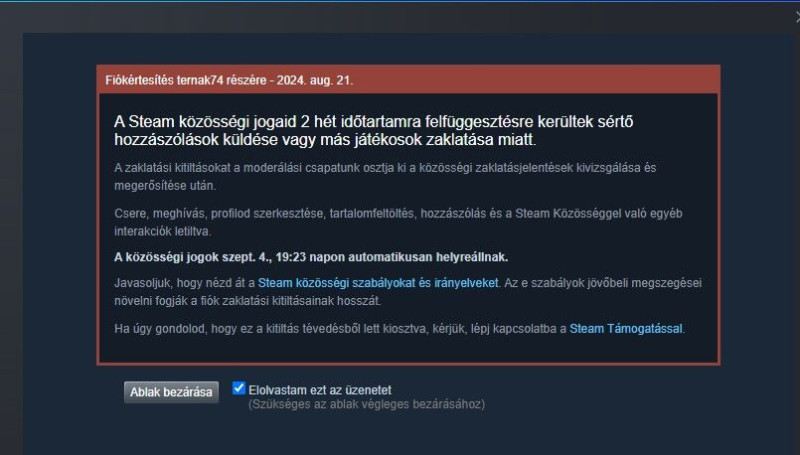
Task: Click the "(Szükséges az ablak végleges bezárásához)" note
Action: [x=366, y=405]
